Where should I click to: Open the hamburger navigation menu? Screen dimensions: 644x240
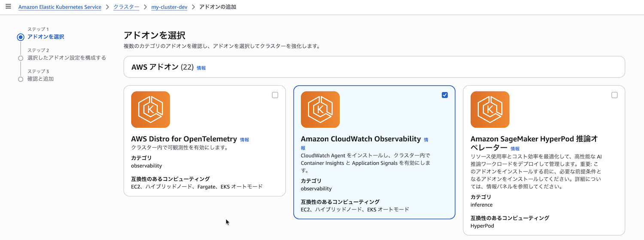click(x=8, y=7)
